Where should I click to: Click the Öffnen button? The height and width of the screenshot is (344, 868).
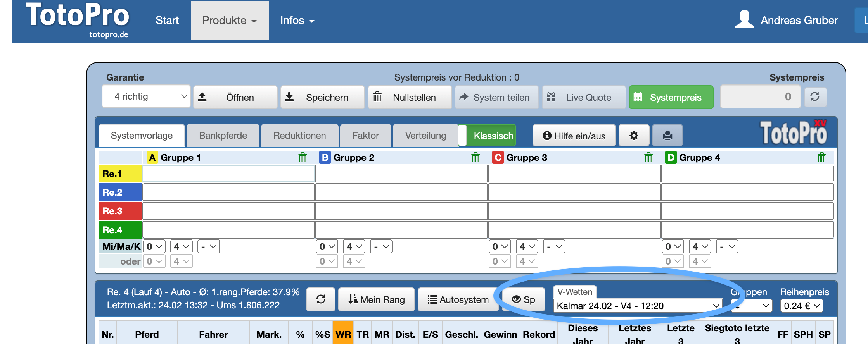pos(235,97)
